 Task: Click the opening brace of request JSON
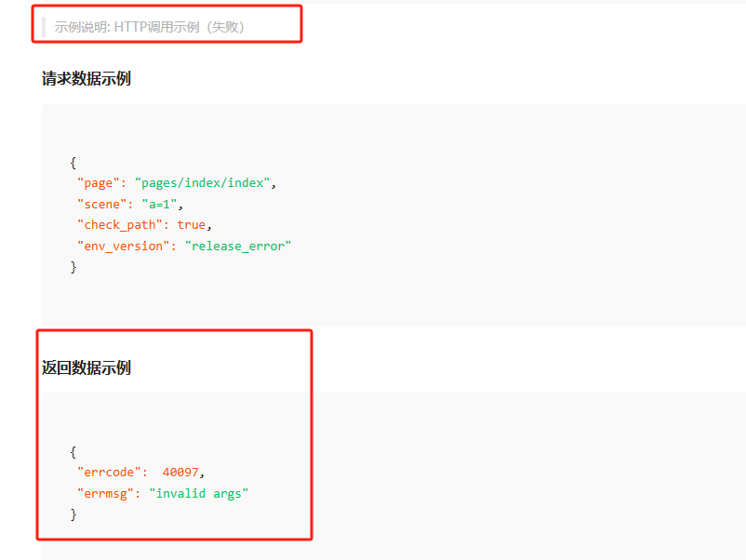click(x=73, y=162)
